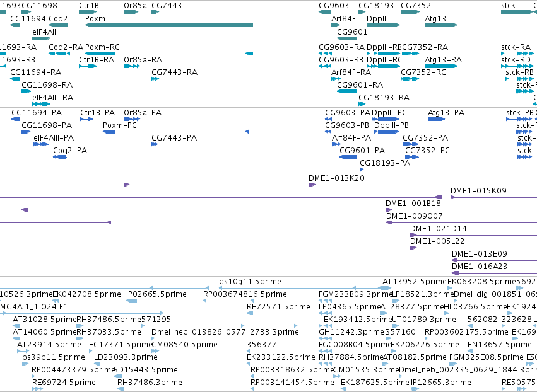Select the Arf84F-RA transcript label
Image resolution: width=537 pixels, height=392 pixels.
351,72
